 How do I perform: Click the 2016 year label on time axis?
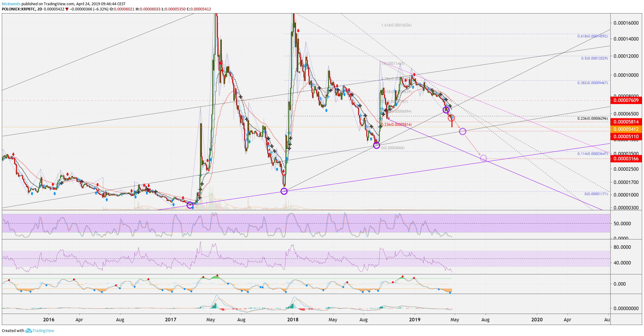(x=49, y=320)
